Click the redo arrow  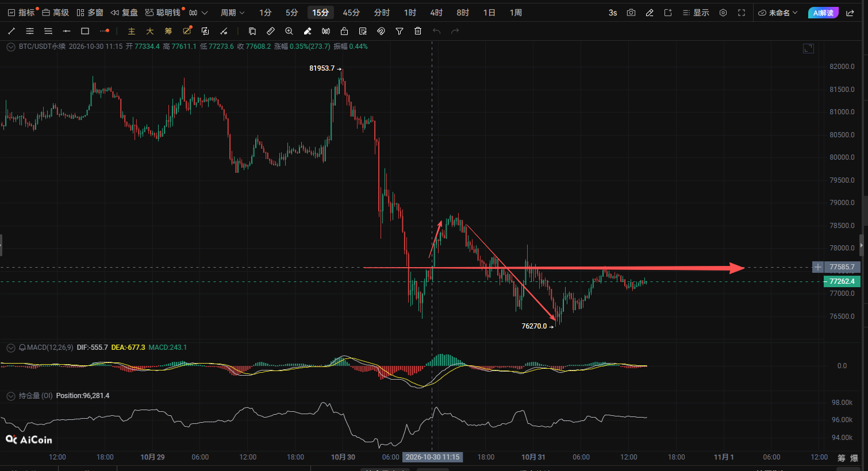coord(455,31)
